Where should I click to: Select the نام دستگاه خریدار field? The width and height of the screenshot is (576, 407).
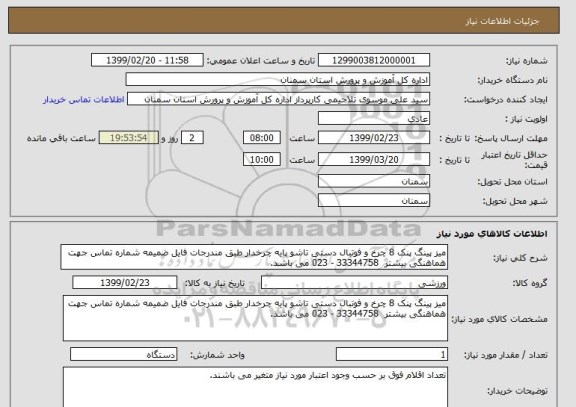[x=278, y=80]
